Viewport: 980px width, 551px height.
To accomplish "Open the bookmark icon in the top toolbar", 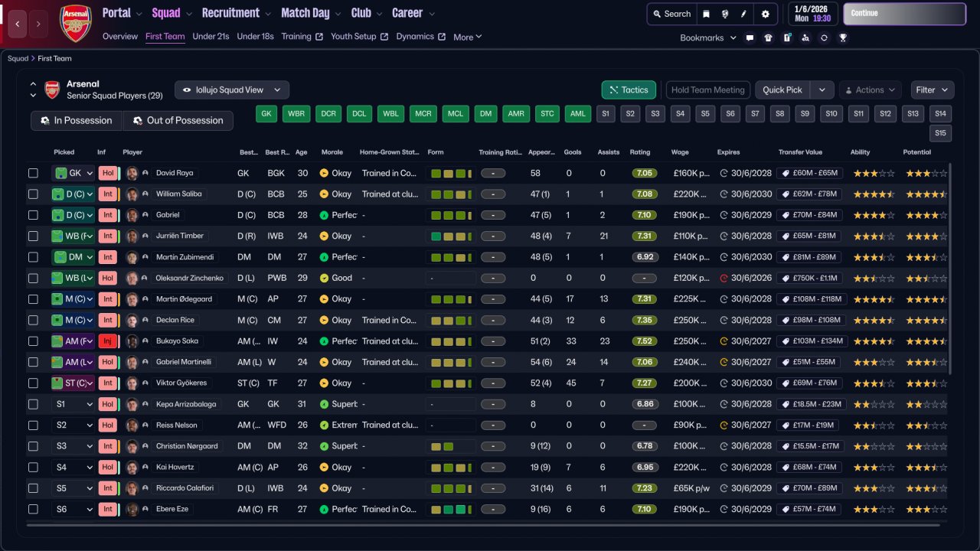I will pyautogui.click(x=706, y=14).
